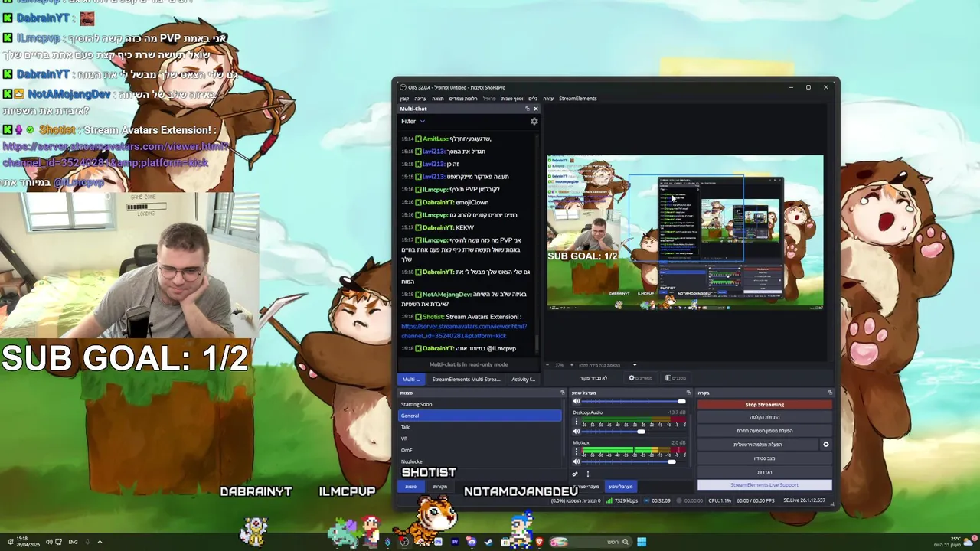Click the OBS preview canvas
This screenshot has height=551, width=980.
685,232
